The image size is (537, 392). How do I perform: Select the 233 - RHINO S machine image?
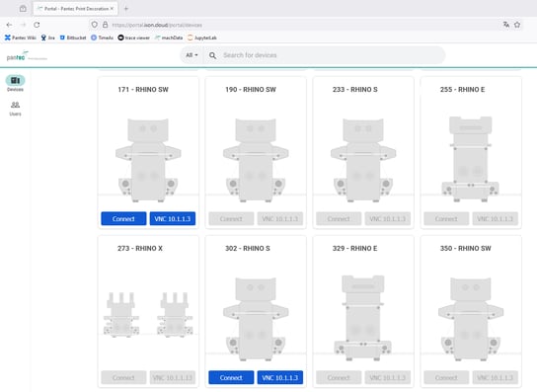pos(363,160)
